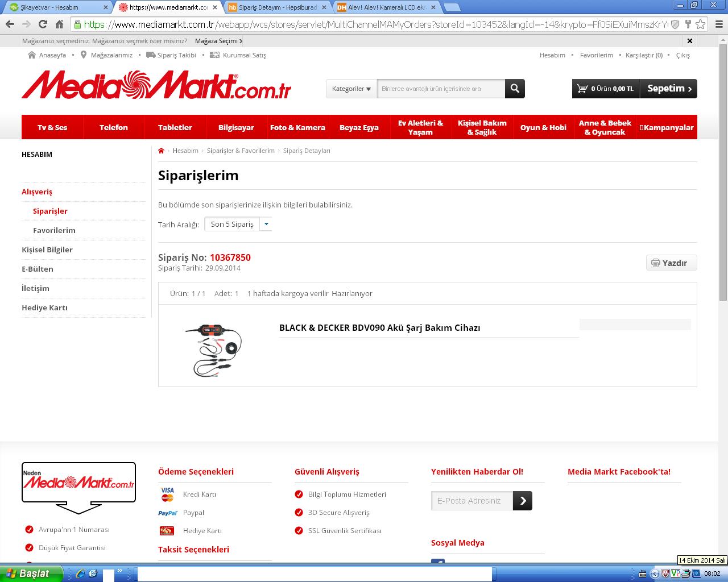The height and width of the screenshot is (582, 728).
Task: Open the Son 5 Sipariş date range dropdown
Action: tap(238, 224)
